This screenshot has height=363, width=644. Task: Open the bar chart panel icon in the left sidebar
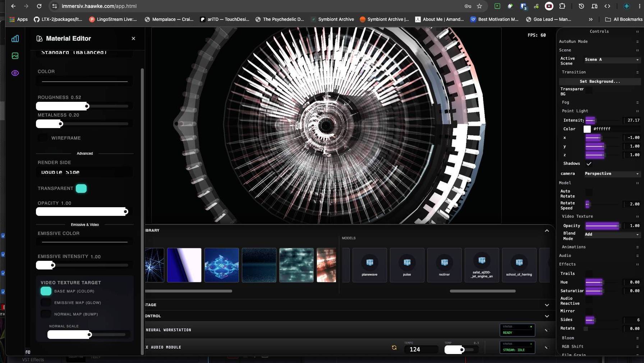click(15, 38)
